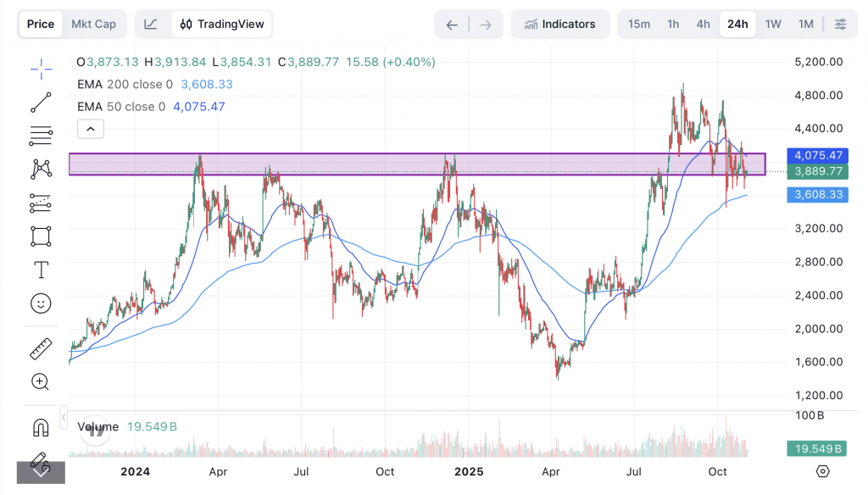Viewport: 868px width, 495px height.
Task: Open the Fibonacci retracement tool
Action: (x=41, y=136)
